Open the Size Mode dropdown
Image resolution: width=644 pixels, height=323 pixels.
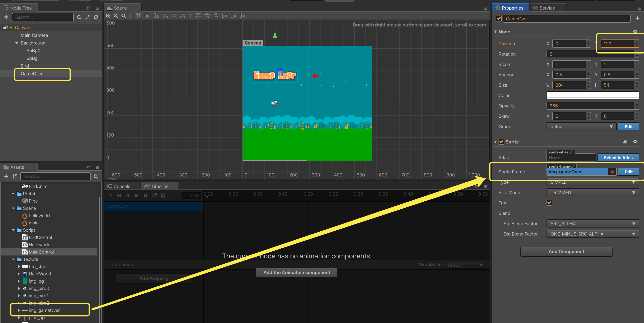[593, 192]
